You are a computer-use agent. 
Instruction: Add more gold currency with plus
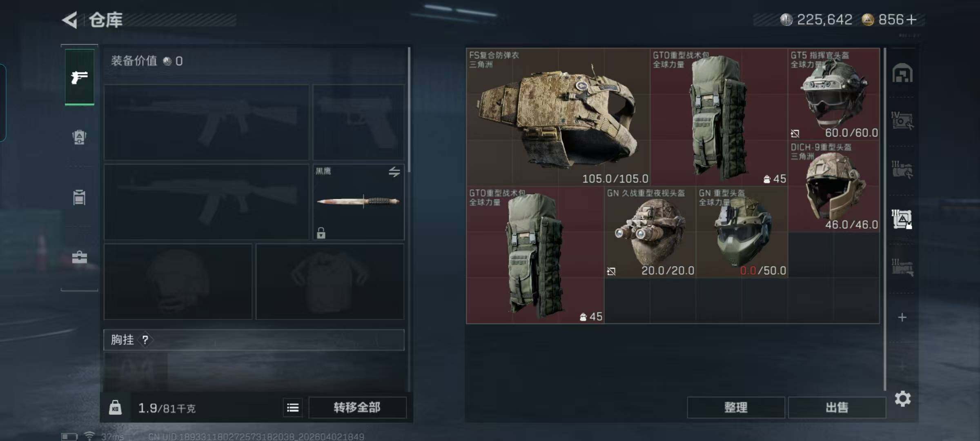911,20
